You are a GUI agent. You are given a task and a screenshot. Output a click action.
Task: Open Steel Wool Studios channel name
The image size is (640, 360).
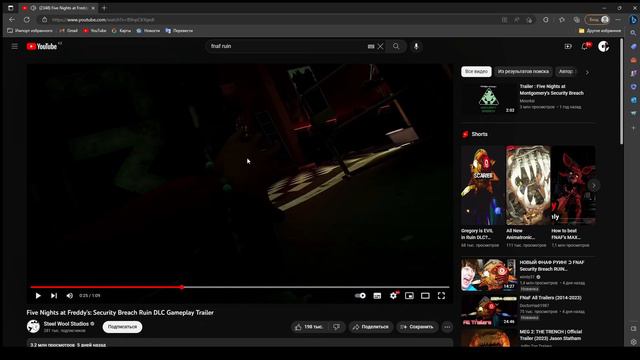point(66,324)
